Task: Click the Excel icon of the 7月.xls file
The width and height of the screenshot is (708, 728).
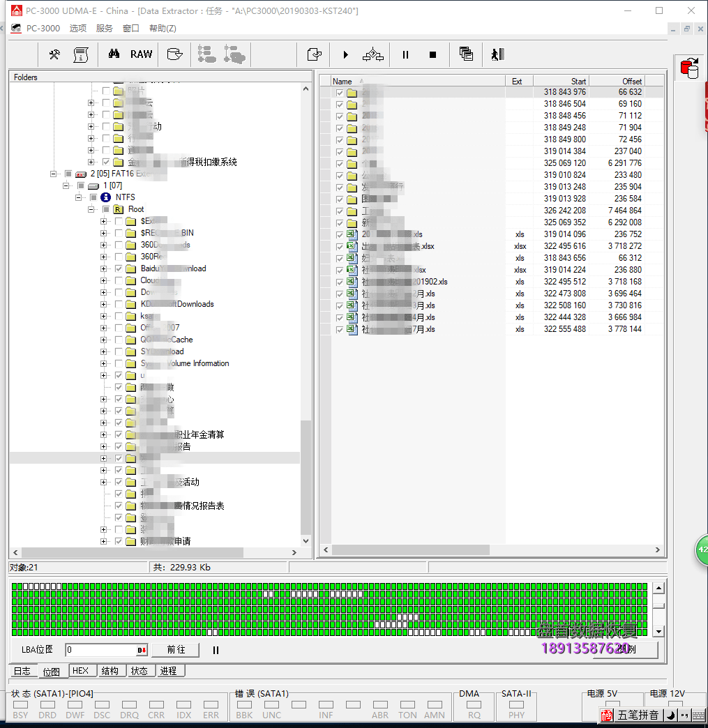Action: 352,329
